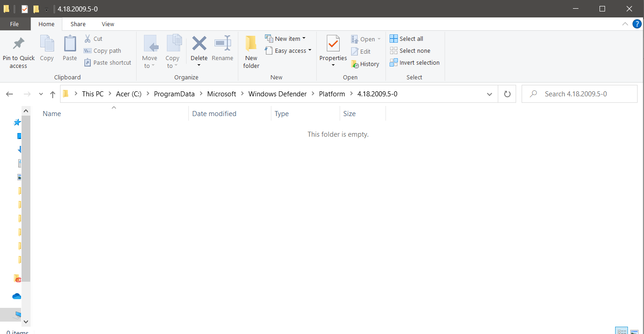The height and width of the screenshot is (334, 644).
Task: Click the Pin to Quick access icon
Action: [18, 45]
